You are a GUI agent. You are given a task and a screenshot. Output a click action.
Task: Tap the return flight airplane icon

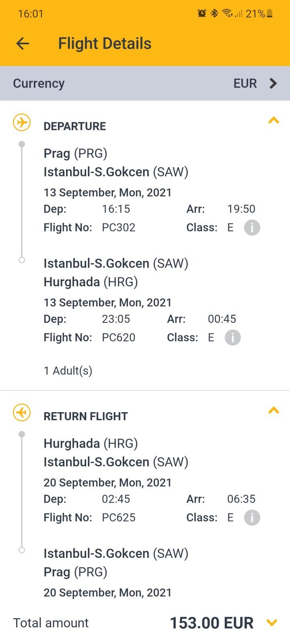pyautogui.click(x=22, y=413)
